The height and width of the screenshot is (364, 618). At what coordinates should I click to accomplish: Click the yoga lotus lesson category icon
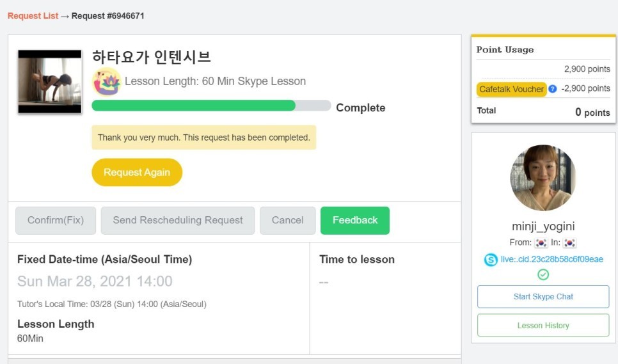pos(106,82)
